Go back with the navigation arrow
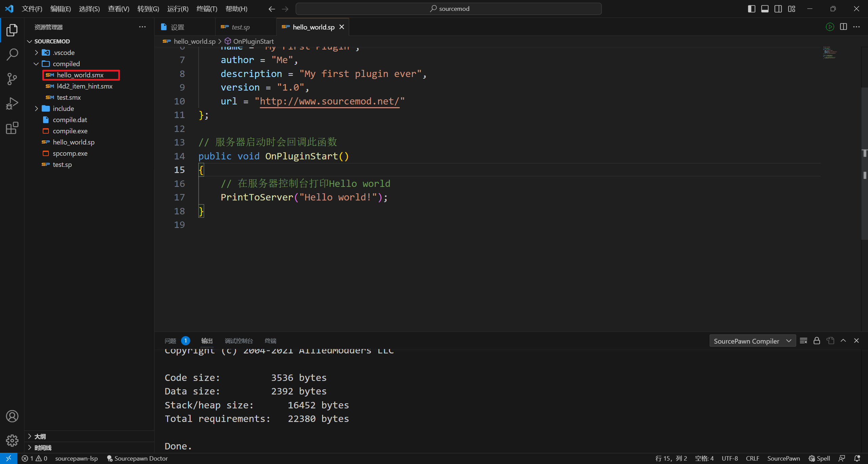 coord(272,9)
